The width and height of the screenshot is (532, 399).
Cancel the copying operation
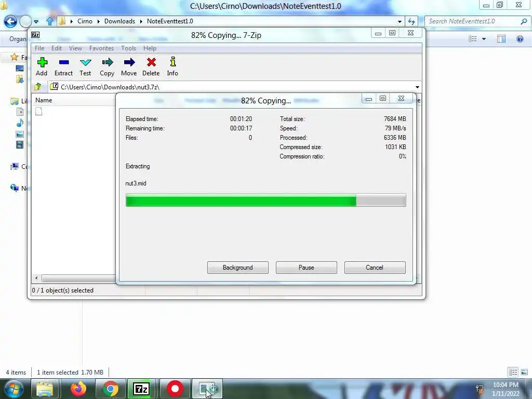(375, 268)
